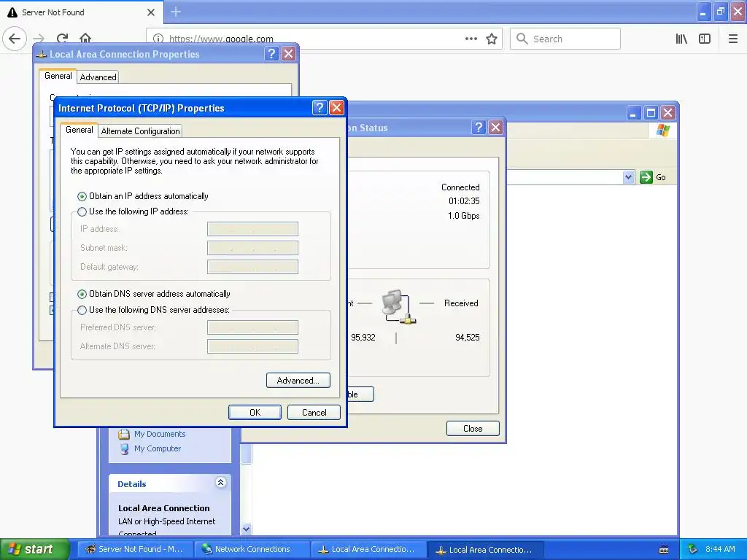
Task: Select Obtain DNS server address automatically
Action: coord(82,295)
